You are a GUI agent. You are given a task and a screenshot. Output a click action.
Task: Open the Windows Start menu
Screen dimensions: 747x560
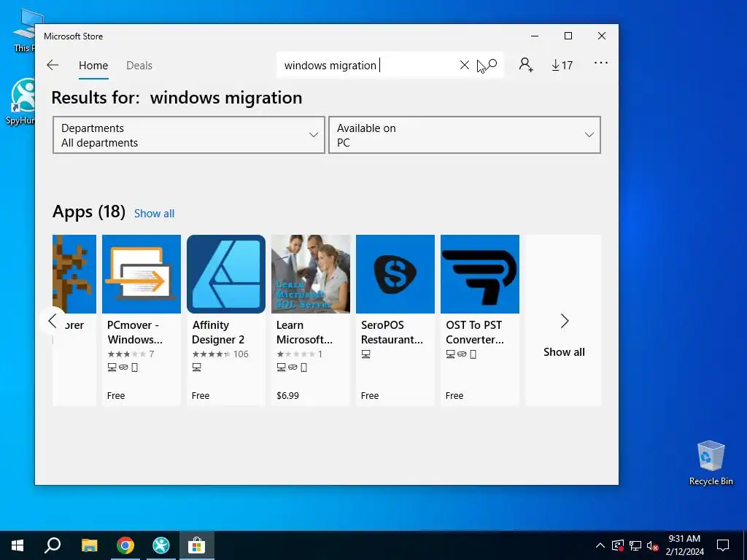(x=18, y=545)
